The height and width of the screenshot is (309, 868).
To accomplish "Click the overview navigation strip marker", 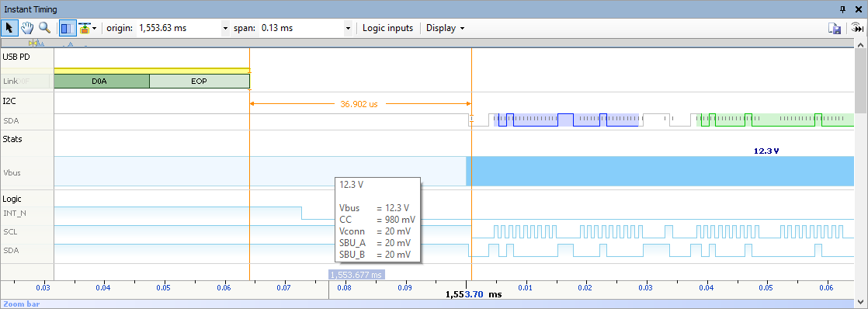I will (x=33, y=43).
